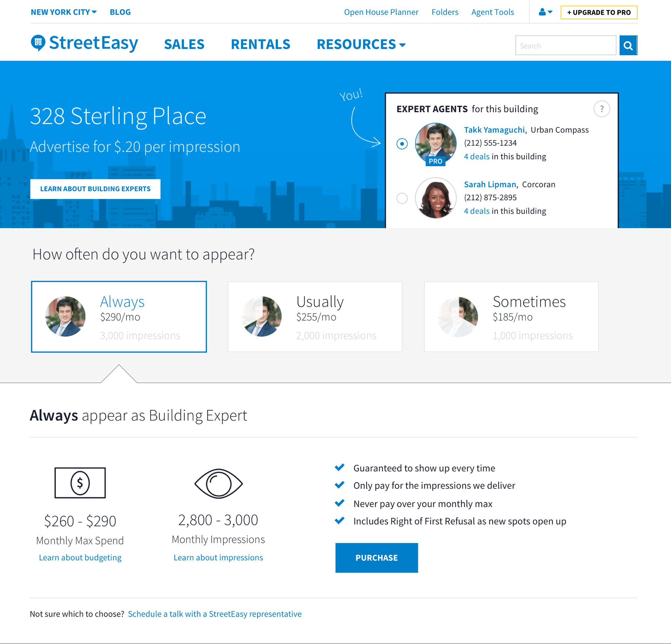Image resolution: width=671 pixels, height=644 pixels.
Task: Click 'Never pay over your monthly max' text
Action: 423,504
